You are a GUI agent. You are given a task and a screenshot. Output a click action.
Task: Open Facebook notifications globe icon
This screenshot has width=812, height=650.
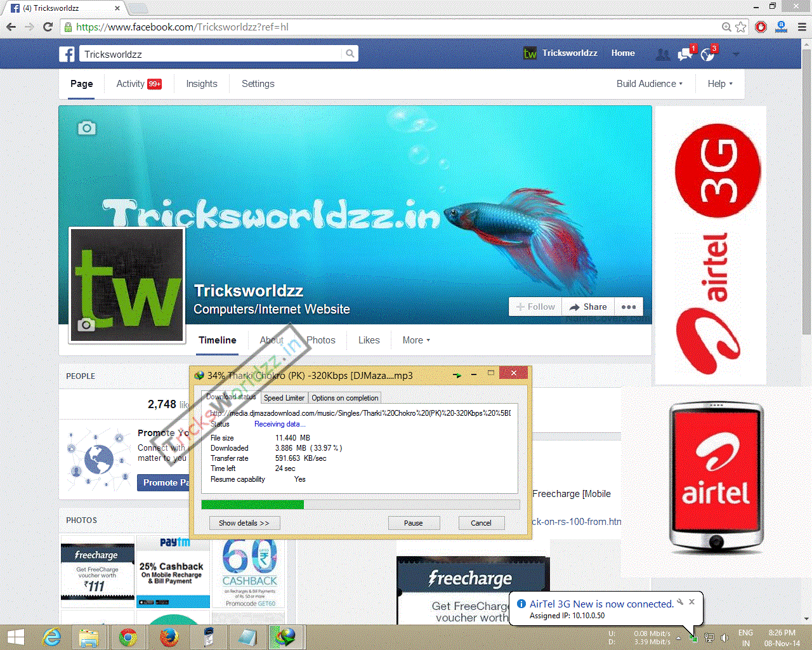click(708, 55)
